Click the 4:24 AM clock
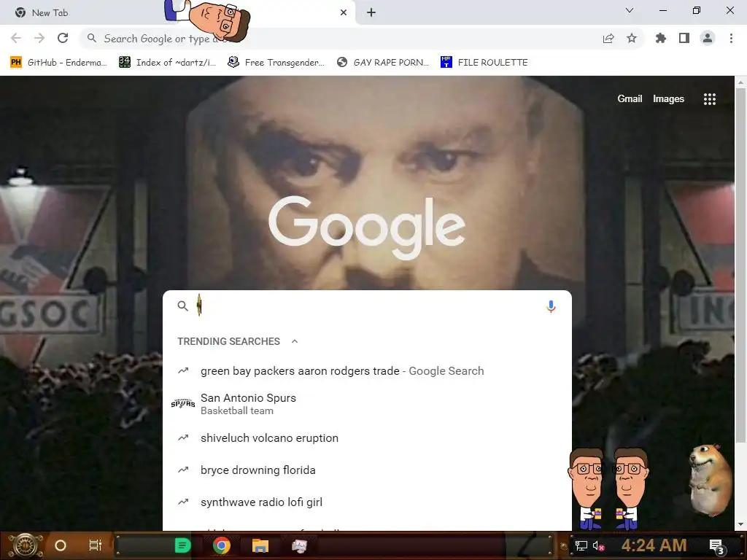The width and height of the screenshot is (747, 560). pyautogui.click(x=654, y=545)
